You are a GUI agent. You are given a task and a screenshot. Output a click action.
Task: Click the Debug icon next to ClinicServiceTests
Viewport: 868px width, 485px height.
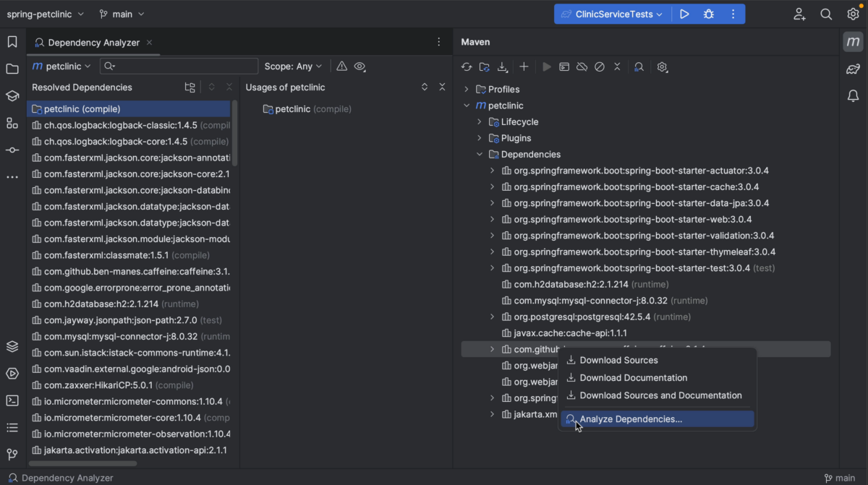point(708,13)
